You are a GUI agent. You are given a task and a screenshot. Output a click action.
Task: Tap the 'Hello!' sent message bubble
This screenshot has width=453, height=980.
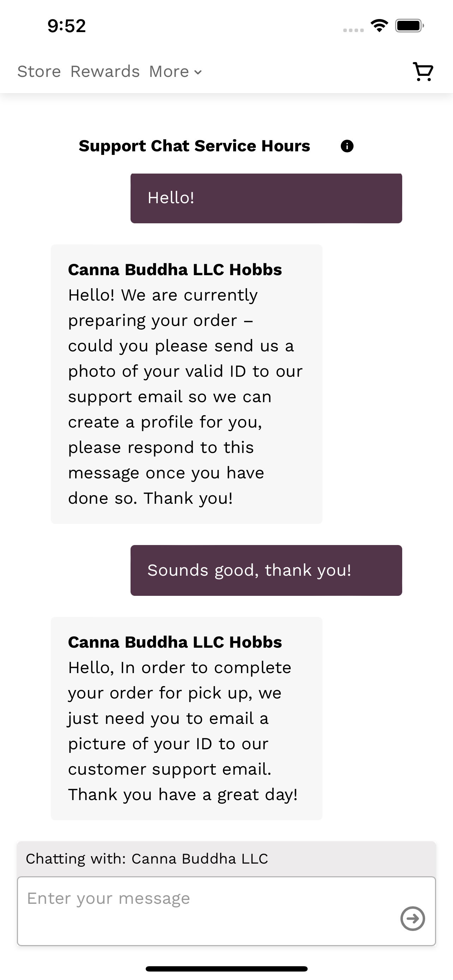tap(266, 198)
